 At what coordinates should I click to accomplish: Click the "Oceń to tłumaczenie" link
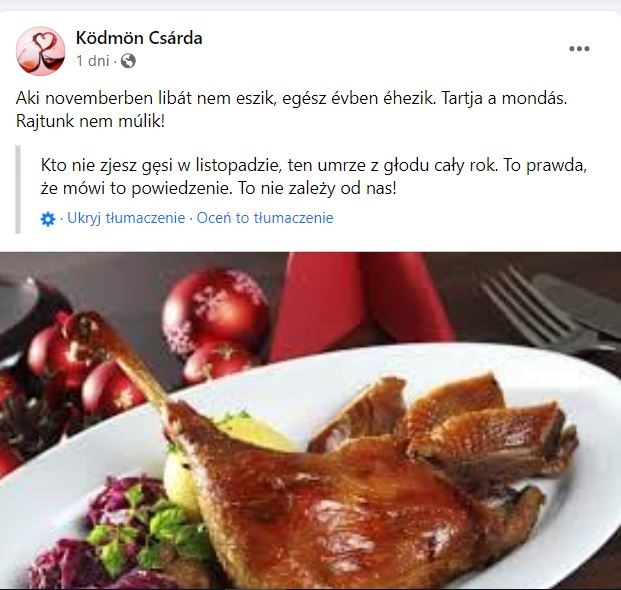(265, 218)
